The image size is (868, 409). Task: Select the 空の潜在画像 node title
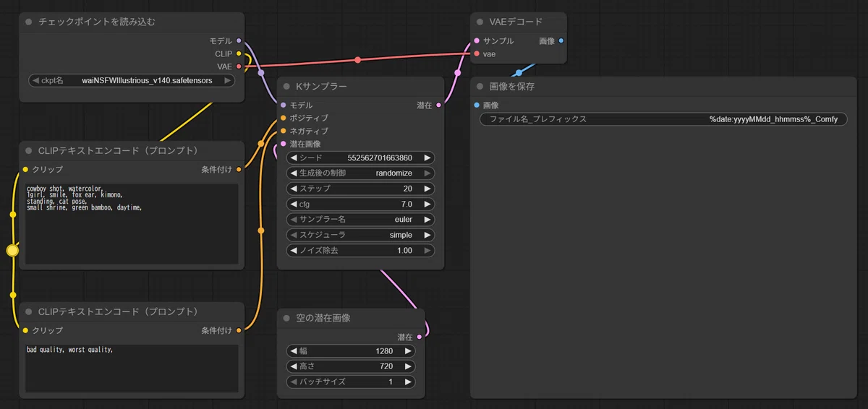323,318
